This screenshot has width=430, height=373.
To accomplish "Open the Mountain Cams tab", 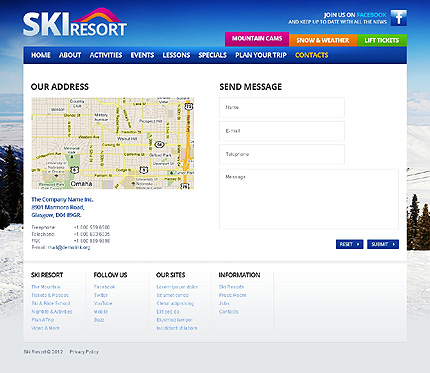I will pos(257,39).
